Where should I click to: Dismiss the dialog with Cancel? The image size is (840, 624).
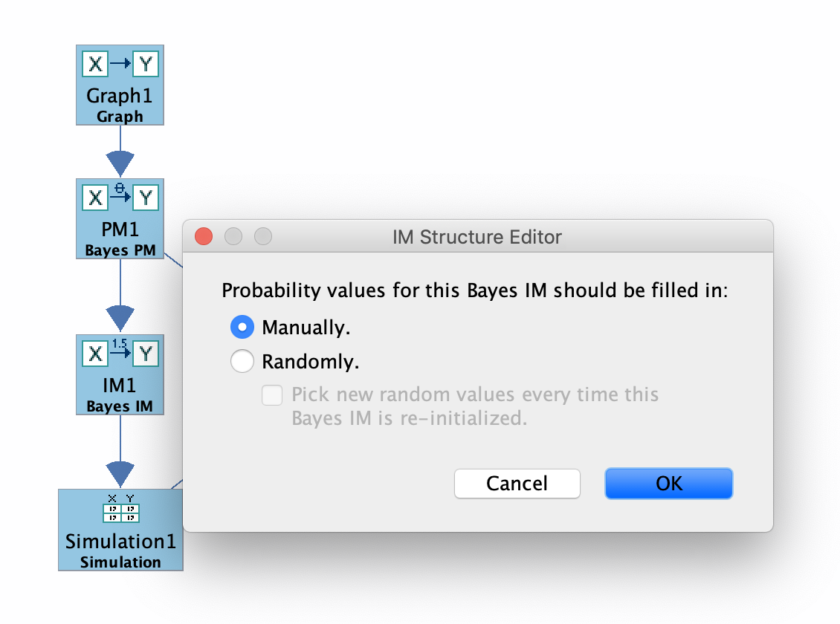coord(517,483)
